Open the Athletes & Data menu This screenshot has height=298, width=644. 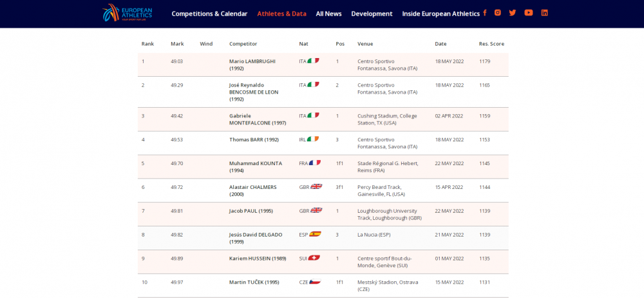(281, 14)
